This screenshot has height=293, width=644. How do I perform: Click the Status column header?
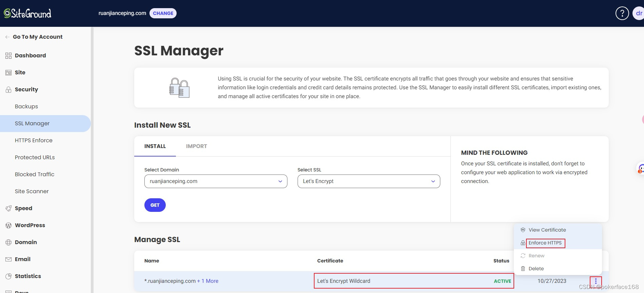coord(501,261)
